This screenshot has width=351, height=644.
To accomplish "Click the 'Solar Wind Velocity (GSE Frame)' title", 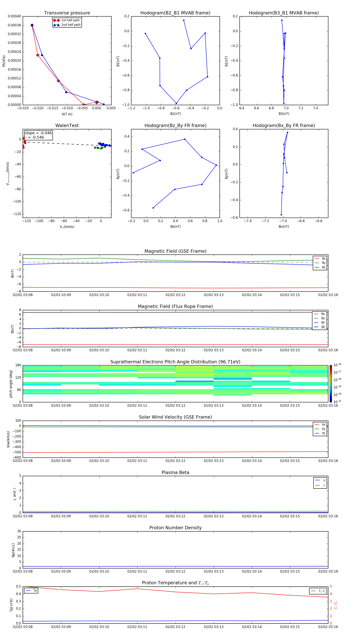I will point(175,417).
